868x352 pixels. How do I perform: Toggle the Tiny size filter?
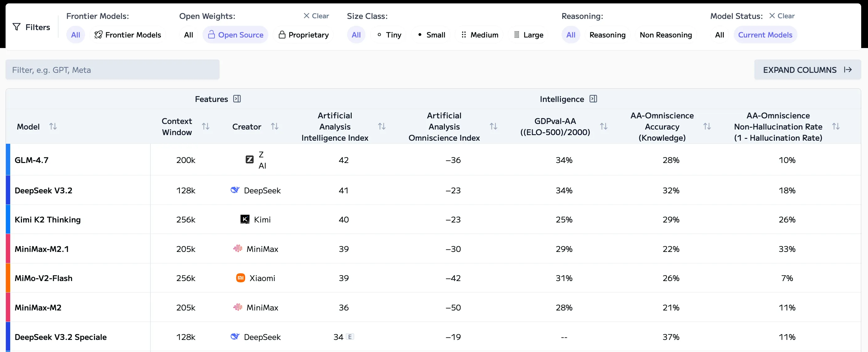coord(388,35)
